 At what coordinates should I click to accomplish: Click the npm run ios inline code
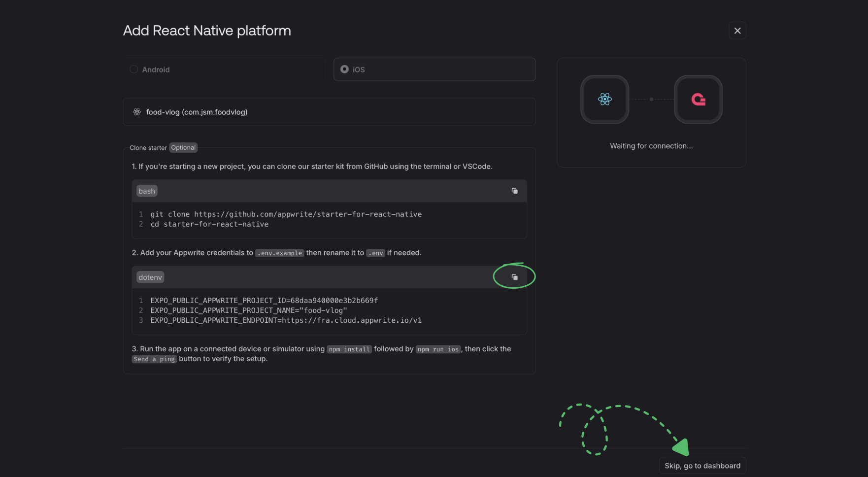438,349
